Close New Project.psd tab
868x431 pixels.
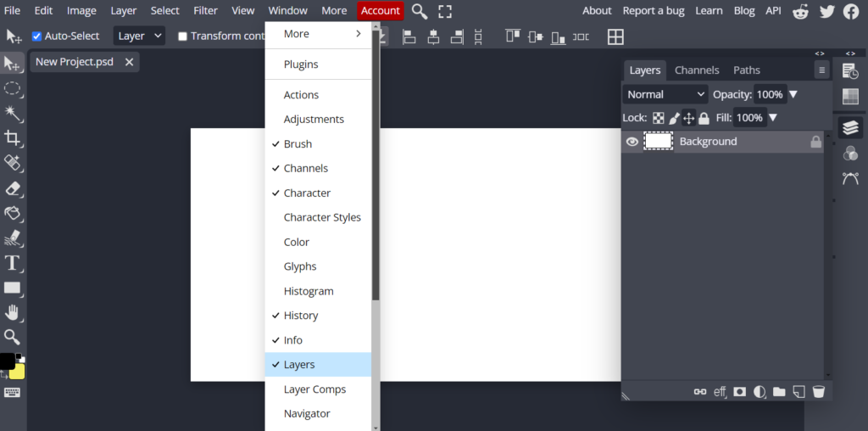[129, 62]
